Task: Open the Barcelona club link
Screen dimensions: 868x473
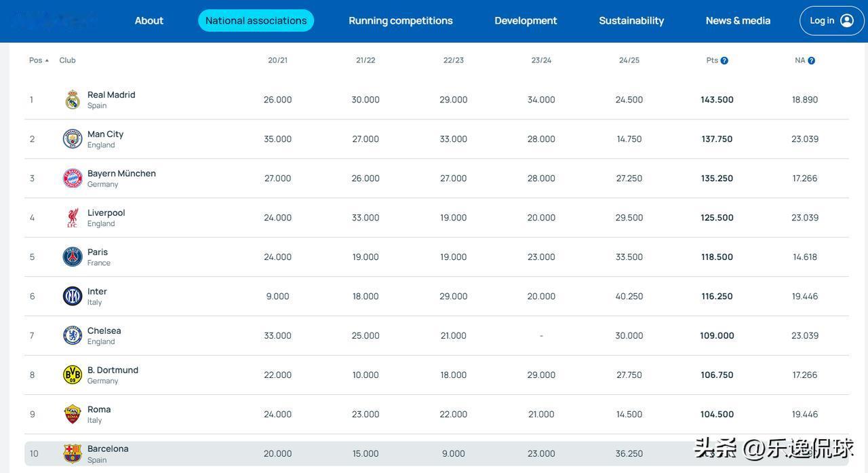Action: (x=108, y=449)
